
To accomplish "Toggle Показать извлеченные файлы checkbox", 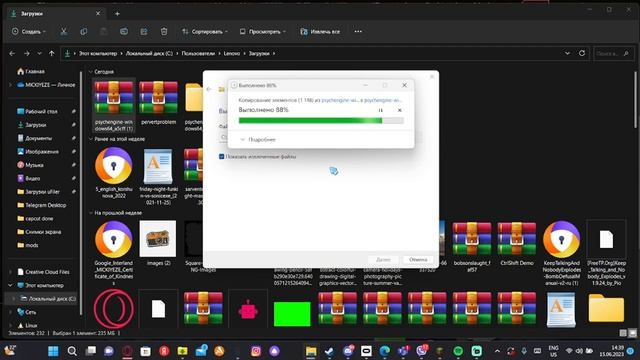I will [x=222, y=156].
